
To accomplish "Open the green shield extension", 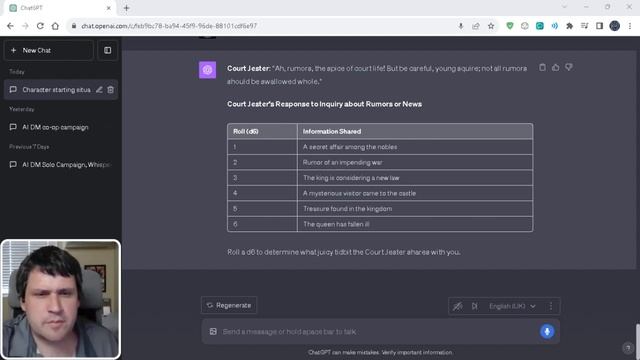I will 510,26.
